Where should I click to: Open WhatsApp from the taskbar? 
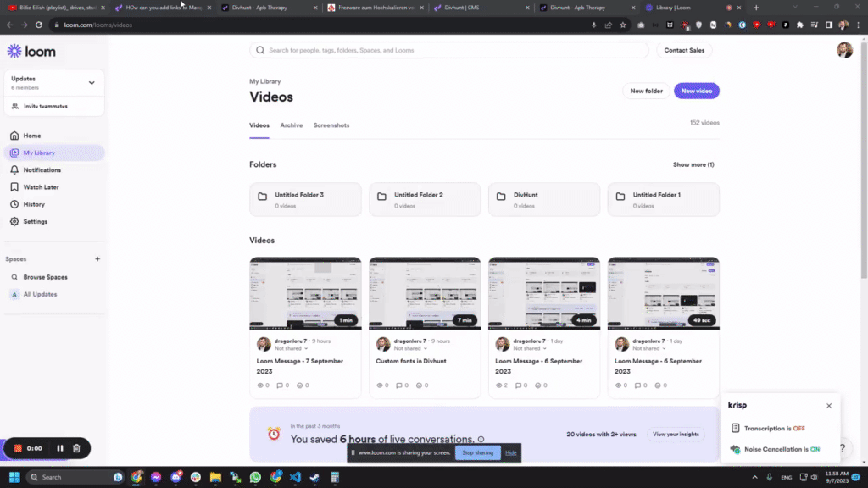[x=255, y=477]
